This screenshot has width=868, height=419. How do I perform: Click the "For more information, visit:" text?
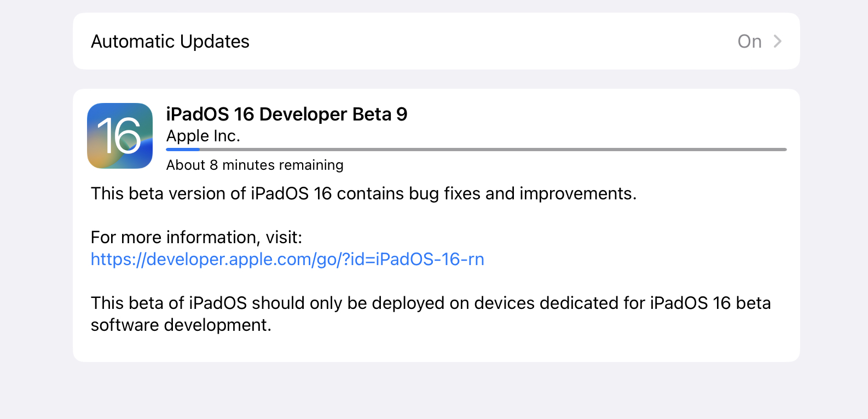click(196, 237)
